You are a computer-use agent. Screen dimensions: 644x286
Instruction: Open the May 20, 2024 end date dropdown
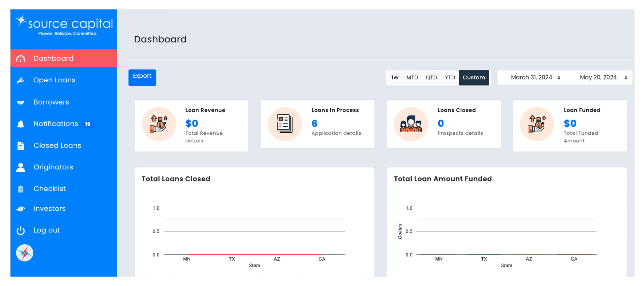coord(603,78)
